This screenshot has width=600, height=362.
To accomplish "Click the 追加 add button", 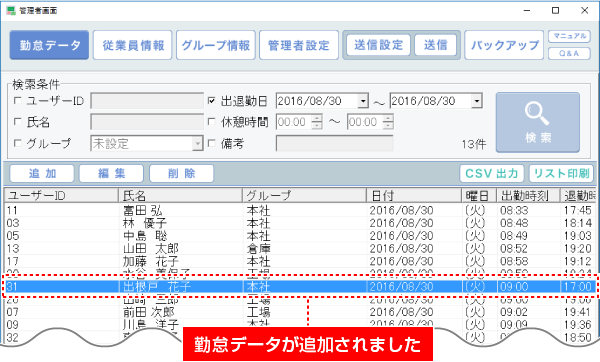I will click(x=42, y=174).
